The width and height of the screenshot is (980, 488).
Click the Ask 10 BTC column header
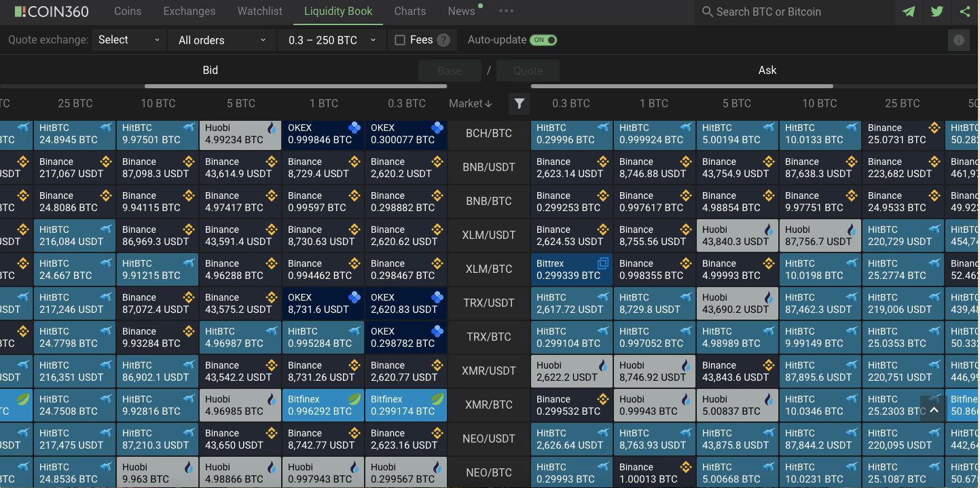[820, 103]
